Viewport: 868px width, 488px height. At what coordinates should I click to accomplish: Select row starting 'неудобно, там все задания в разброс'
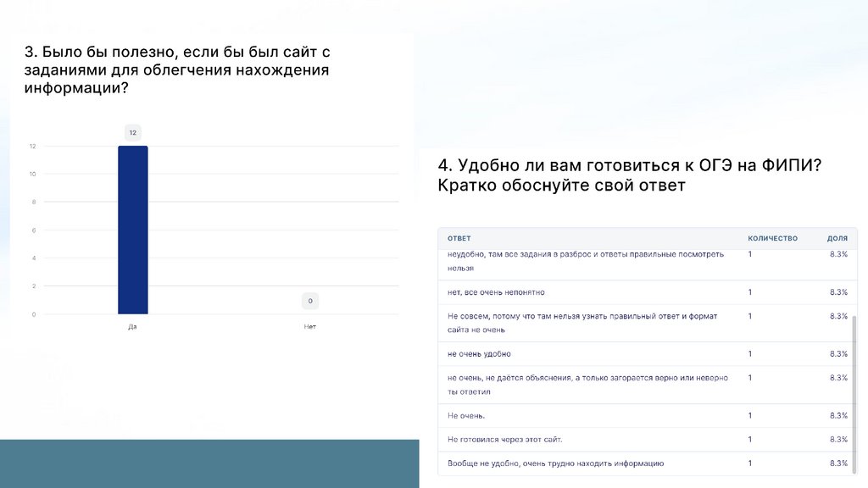647,265
